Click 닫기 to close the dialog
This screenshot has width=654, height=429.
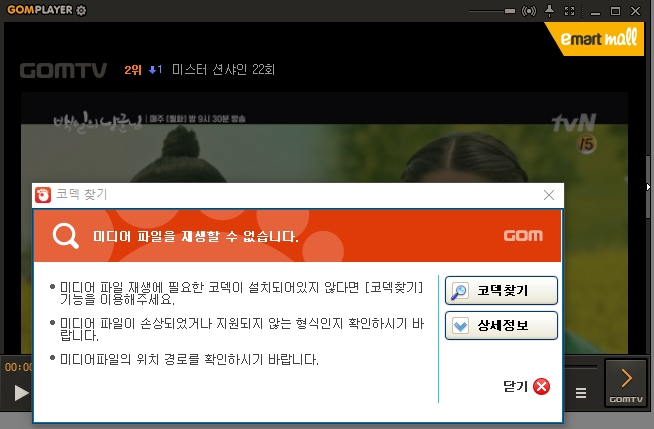click(527, 386)
